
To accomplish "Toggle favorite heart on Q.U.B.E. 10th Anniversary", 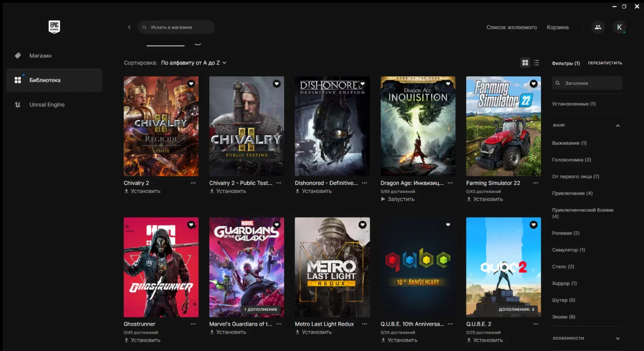I will [x=448, y=225].
